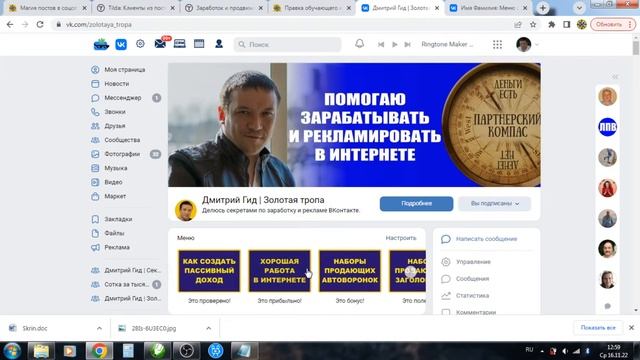Viewport: 640px width, 360px height.
Task: Click the person icon in VK header
Action: pos(219,44)
